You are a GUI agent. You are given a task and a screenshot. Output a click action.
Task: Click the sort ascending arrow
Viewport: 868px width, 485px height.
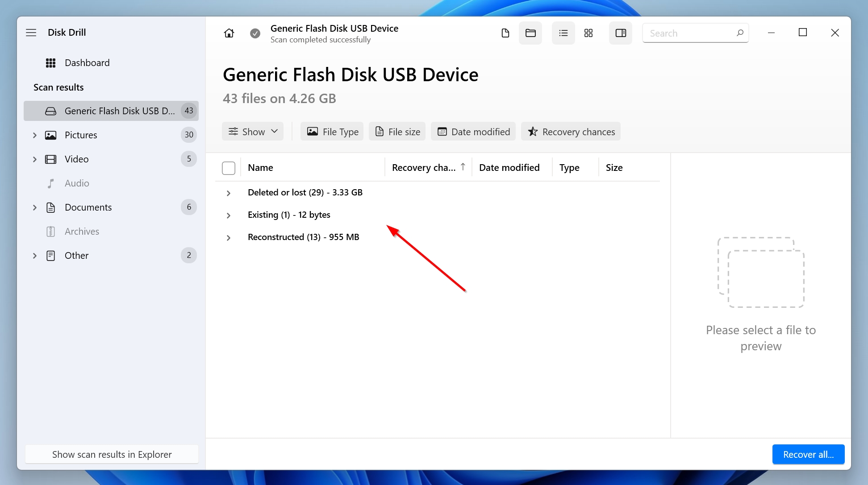463,167
